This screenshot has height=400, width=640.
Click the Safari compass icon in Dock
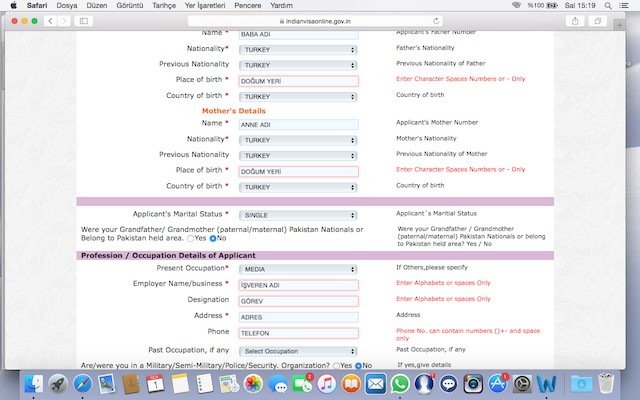click(82, 384)
